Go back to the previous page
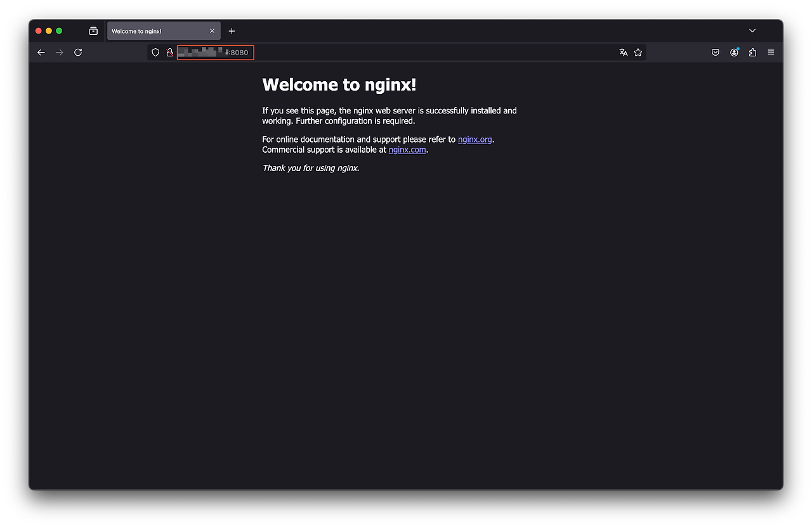Viewport: 812px width, 528px height. pos(41,53)
